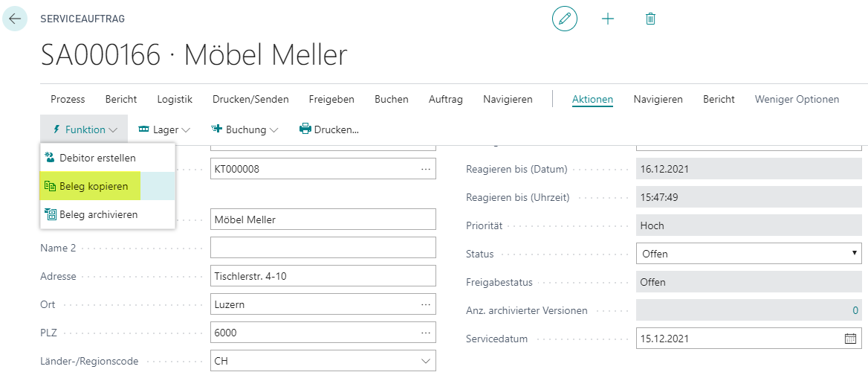Open lookup ellipsis beside KT000008
The image size is (868, 375).
click(425, 169)
